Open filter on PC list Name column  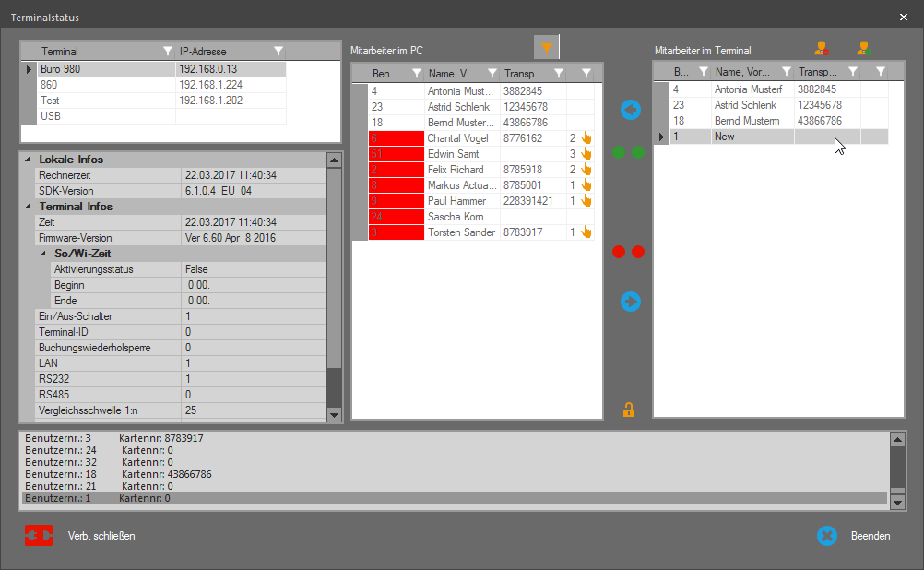click(x=492, y=73)
